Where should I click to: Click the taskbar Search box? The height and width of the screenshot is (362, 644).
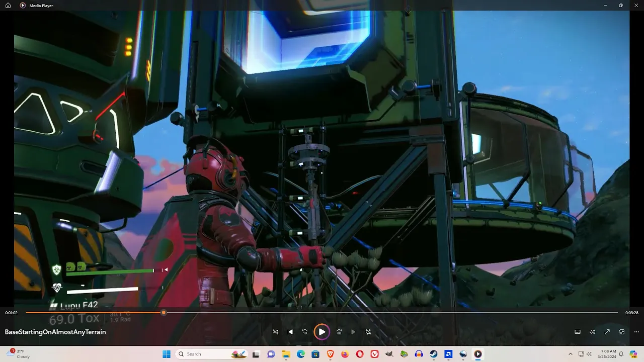click(x=211, y=354)
